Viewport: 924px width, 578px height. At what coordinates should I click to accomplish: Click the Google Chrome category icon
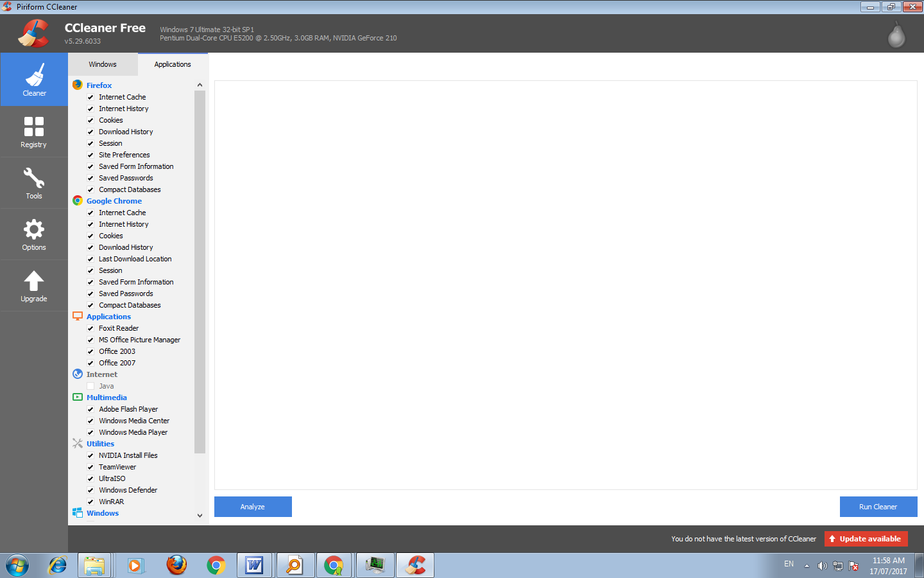point(78,200)
